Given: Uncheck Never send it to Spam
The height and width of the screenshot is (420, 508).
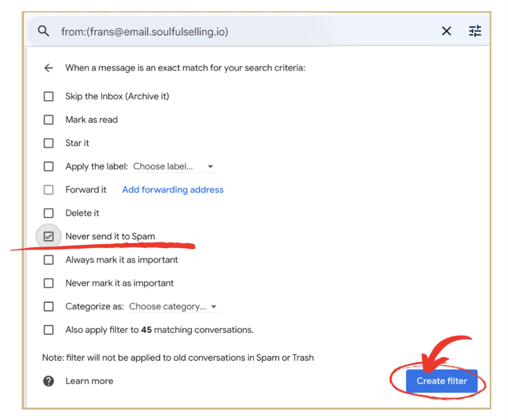Looking at the screenshot, I should [x=49, y=237].
